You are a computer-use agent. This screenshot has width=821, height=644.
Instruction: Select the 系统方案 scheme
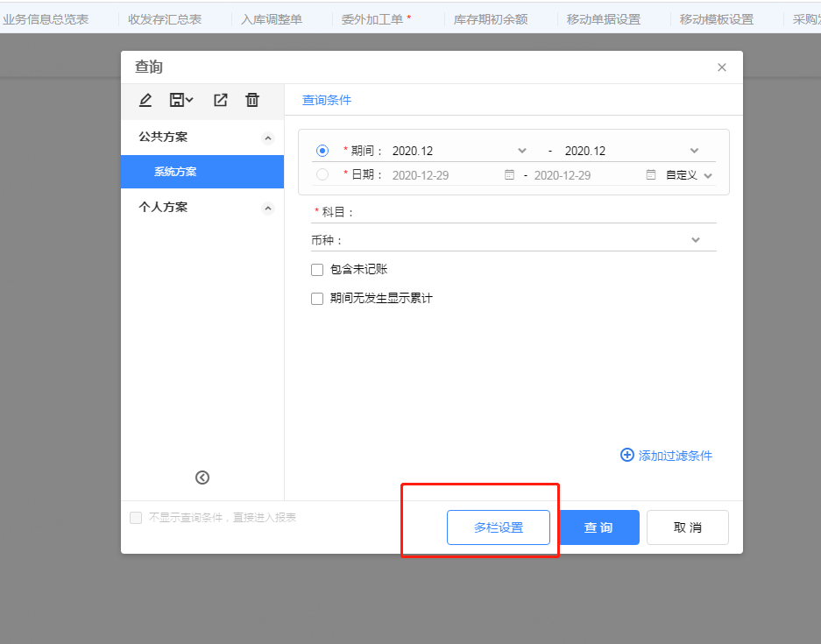click(x=202, y=172)
